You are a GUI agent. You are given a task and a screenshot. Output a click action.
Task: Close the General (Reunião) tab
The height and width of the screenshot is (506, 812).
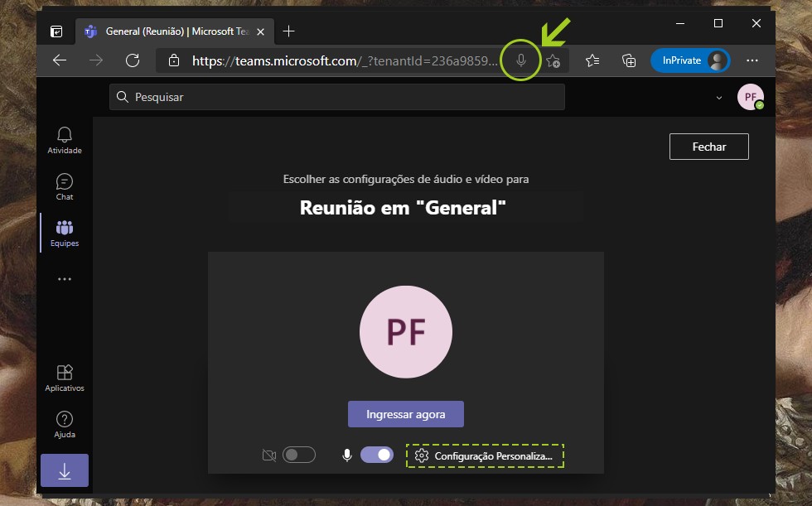coord(260,32)
